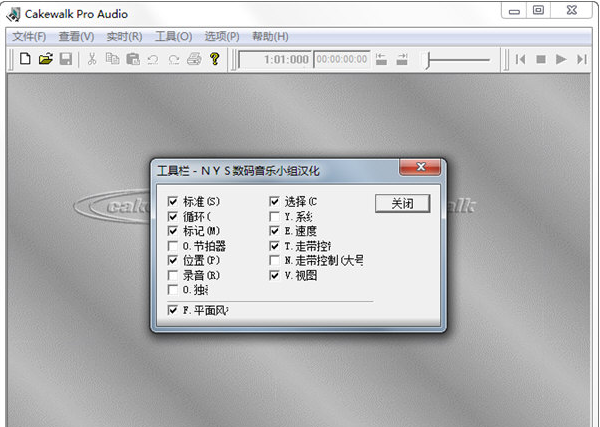
Task: Click the set Thru-time marker icon
Action: tap(402, 59)
